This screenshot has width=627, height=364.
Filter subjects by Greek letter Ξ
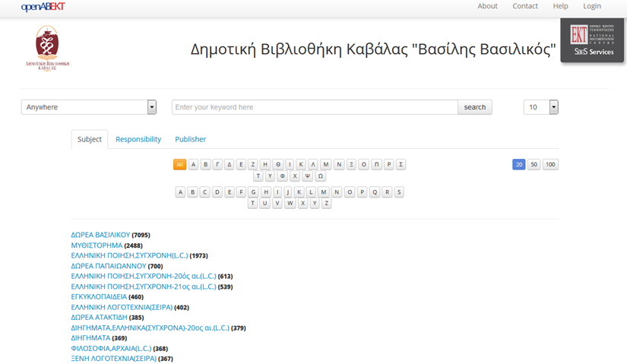pyautogui.click(x=351, y=164)
